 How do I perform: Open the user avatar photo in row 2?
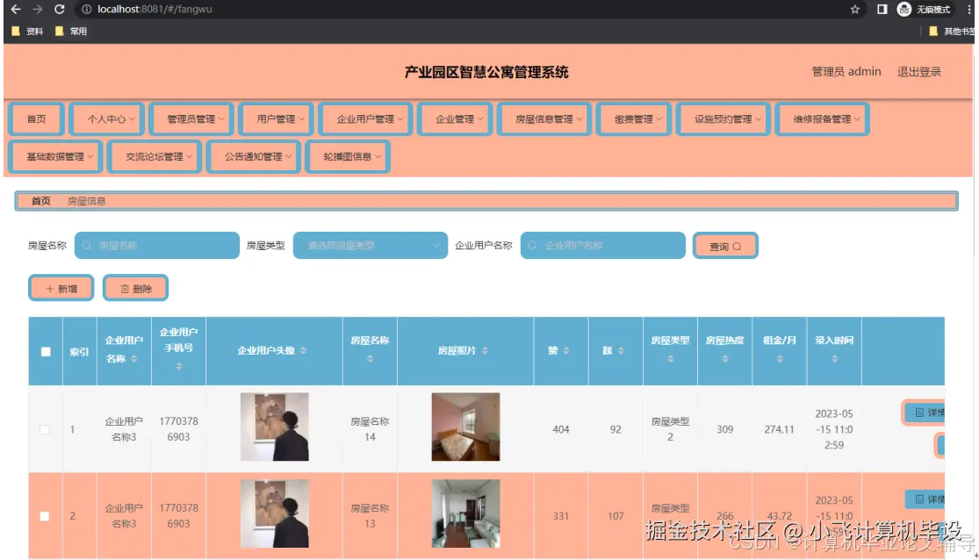275,513
